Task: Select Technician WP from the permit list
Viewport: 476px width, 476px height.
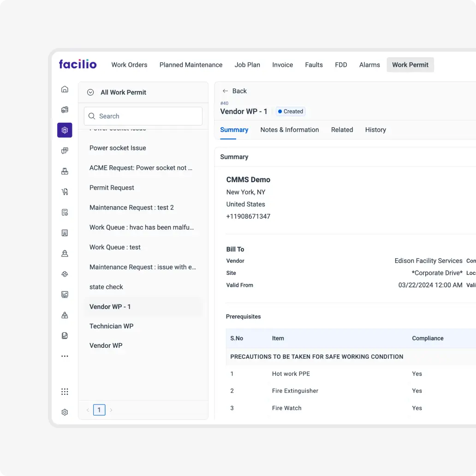Action: 112,326
